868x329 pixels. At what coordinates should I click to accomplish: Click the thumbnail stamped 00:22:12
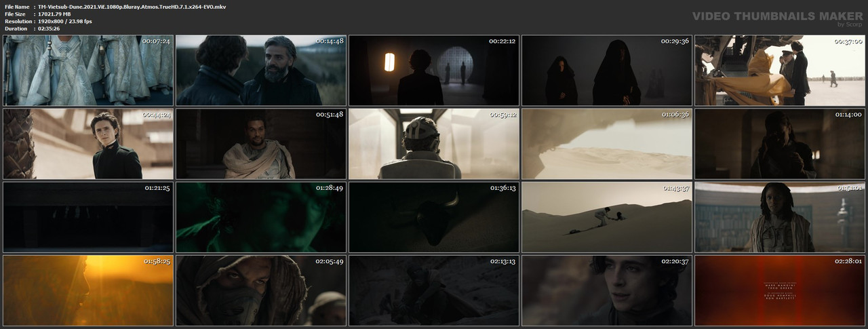[434, 71]
